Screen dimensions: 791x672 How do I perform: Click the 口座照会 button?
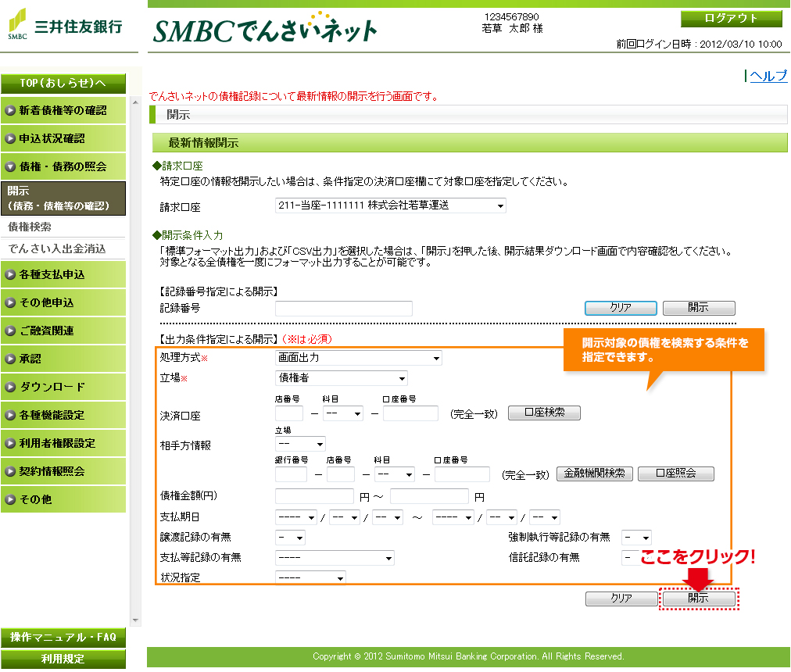[x=676, y=474]
